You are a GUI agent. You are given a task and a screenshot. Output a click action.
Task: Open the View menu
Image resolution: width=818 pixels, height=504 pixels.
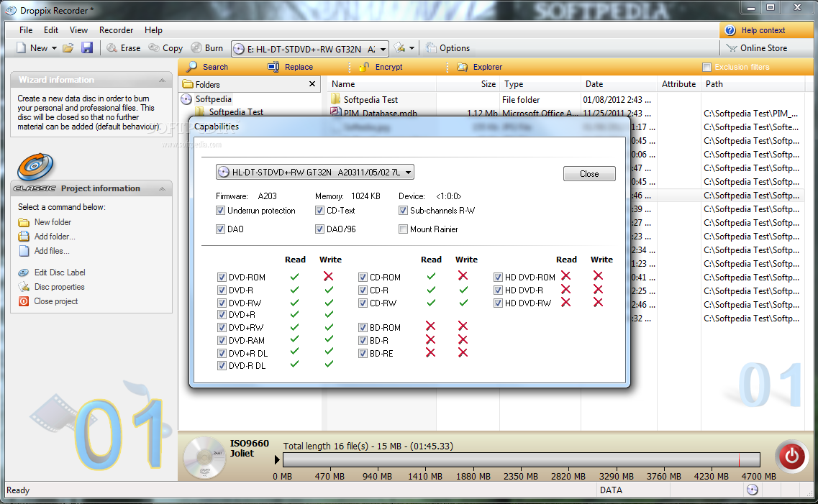point(78,29)
